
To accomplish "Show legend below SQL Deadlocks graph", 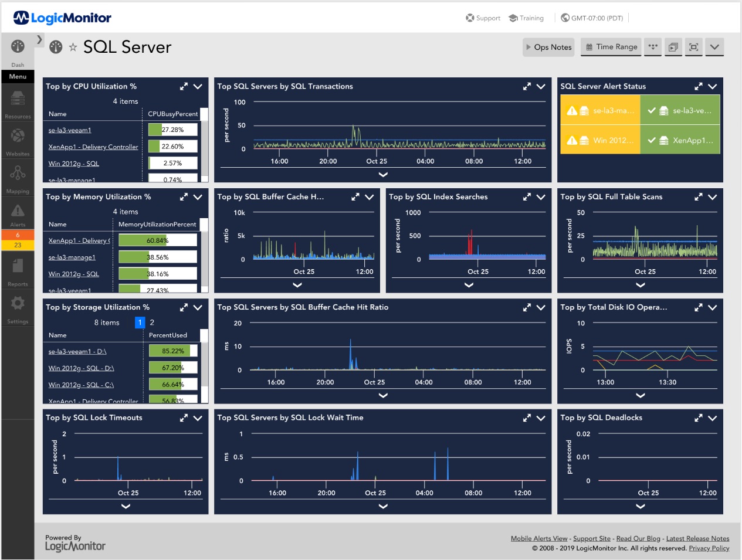I will [641, 506].
